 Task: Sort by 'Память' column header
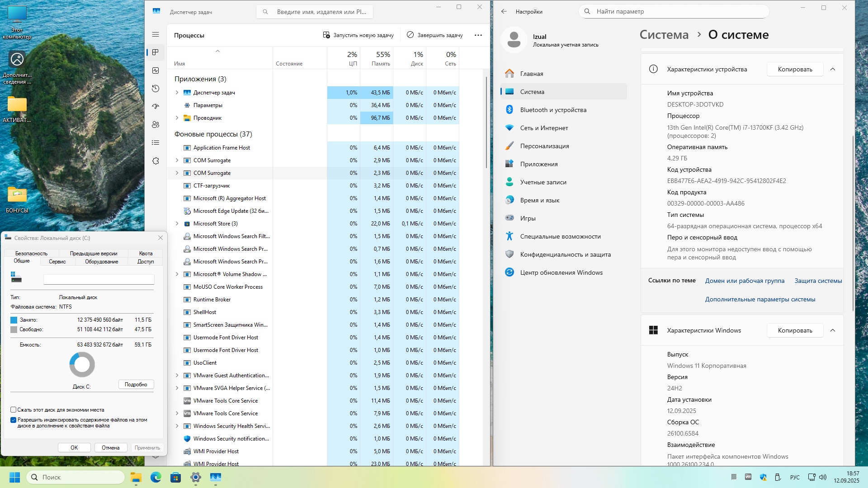[377, 58]
